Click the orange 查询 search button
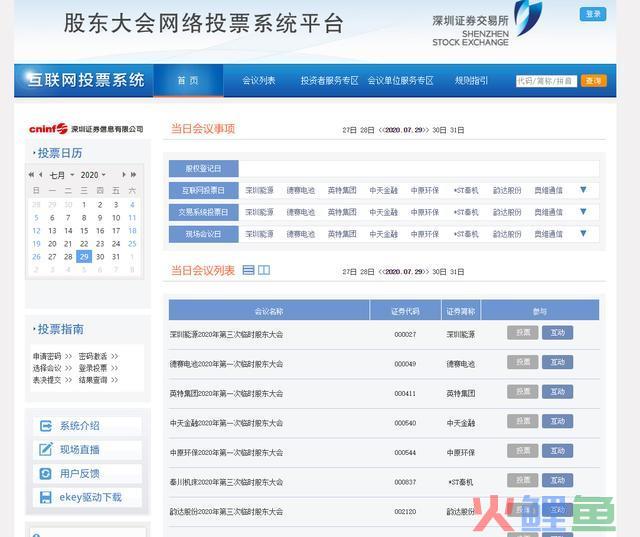This screenshot has height=537, width=640. pos(593,81)
